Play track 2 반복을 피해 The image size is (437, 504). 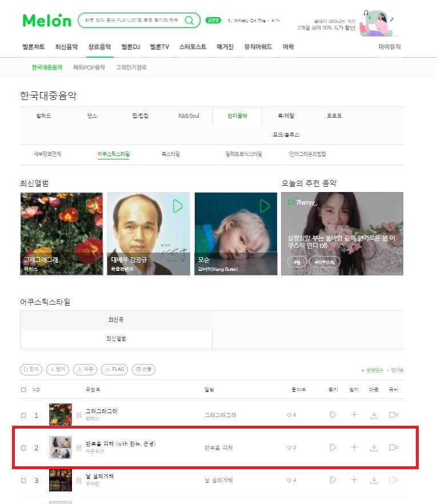point(333,447)
